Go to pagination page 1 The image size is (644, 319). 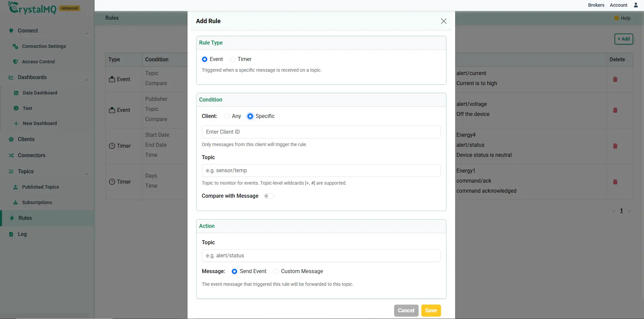621,211
